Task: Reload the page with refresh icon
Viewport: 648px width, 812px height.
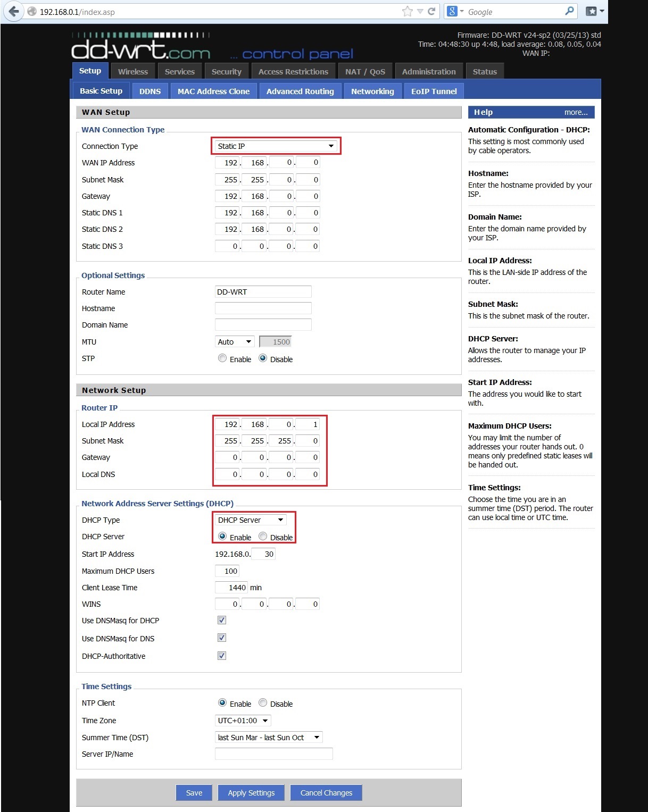Action: point(432,11)
